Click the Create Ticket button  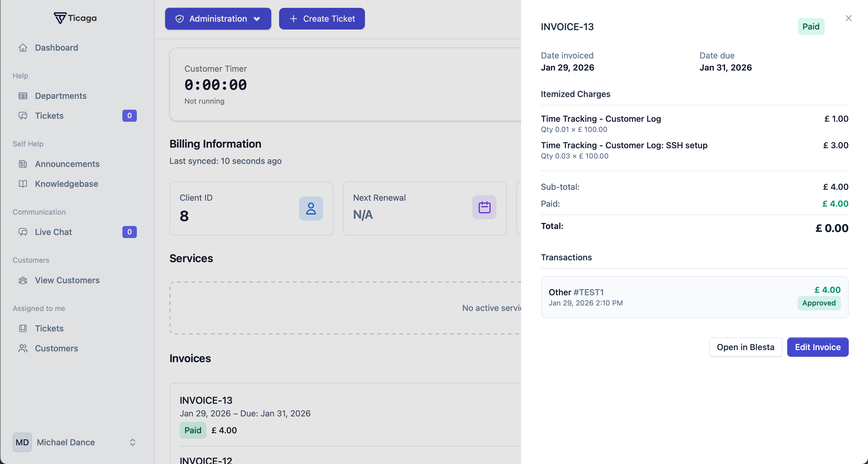321,19
